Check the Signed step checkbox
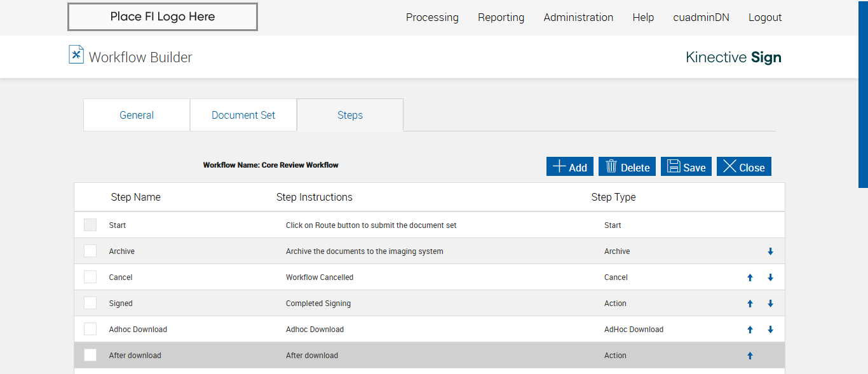This screenshot has width=868, height=374. [x=90, y=303]
